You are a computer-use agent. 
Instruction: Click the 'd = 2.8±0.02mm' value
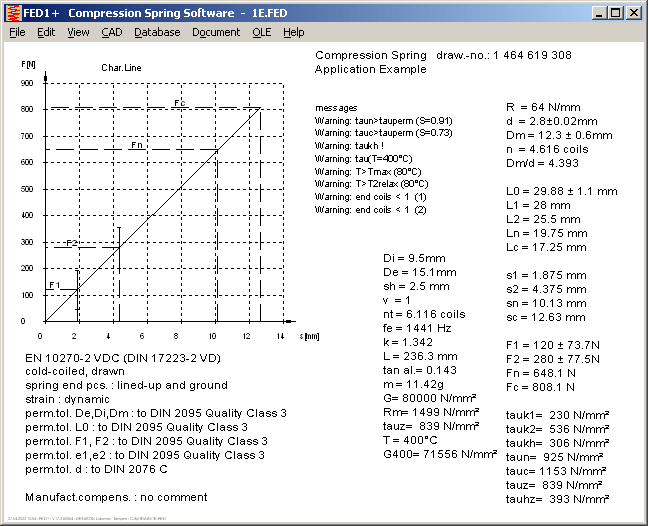click(552, 121)
